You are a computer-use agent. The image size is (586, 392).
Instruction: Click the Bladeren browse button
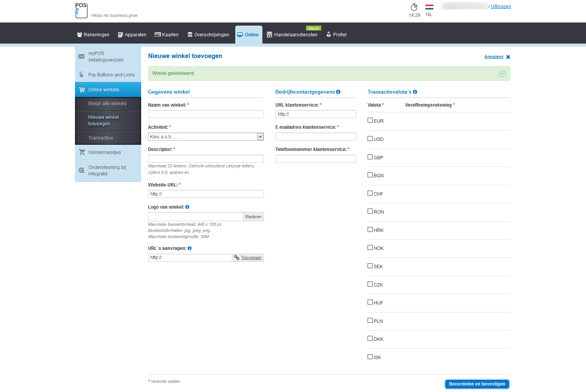[253, 217]
